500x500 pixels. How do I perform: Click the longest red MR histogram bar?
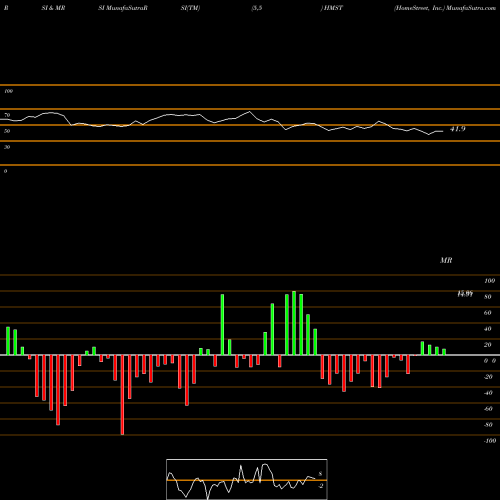click(122, 395)
